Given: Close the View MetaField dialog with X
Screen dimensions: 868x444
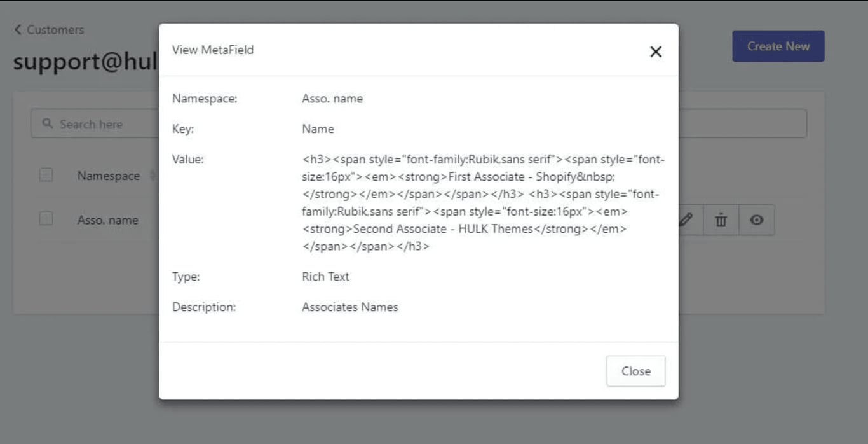Looking at the screenshot, I should (656, 52).
